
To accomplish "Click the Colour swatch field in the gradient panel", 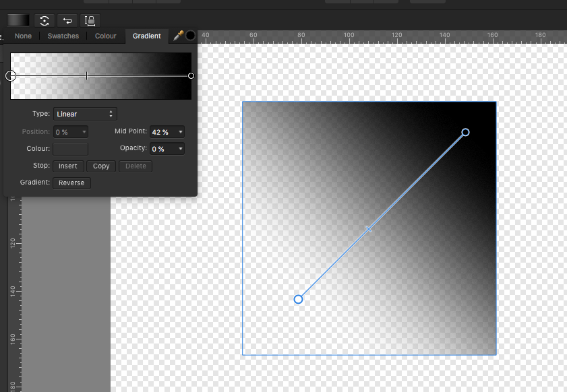I will (x=69, y=148).
